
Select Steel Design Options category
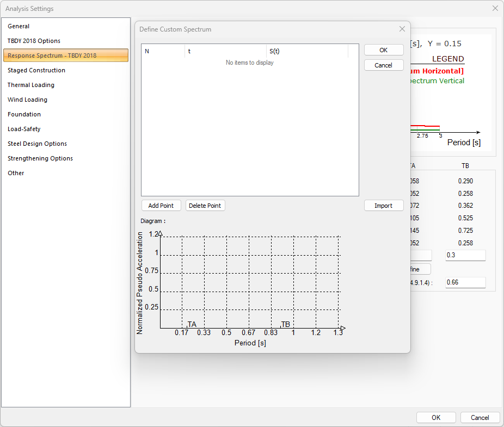(37, 144)
